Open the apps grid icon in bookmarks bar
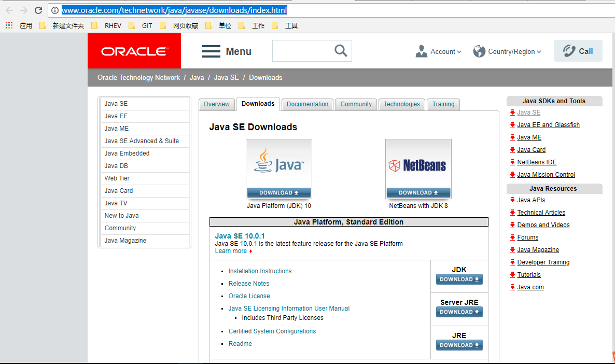The width and height of the screenshot is (615, 364). pos(9,25)
